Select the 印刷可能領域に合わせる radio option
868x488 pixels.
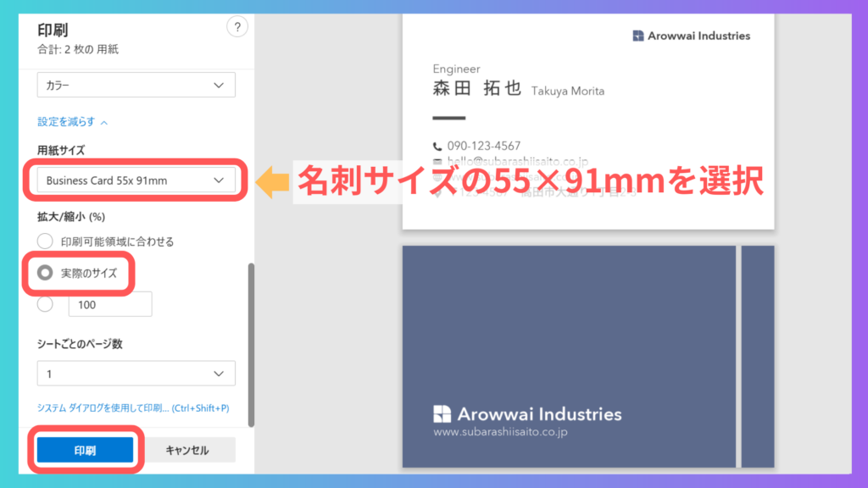[x=45, y=241]
